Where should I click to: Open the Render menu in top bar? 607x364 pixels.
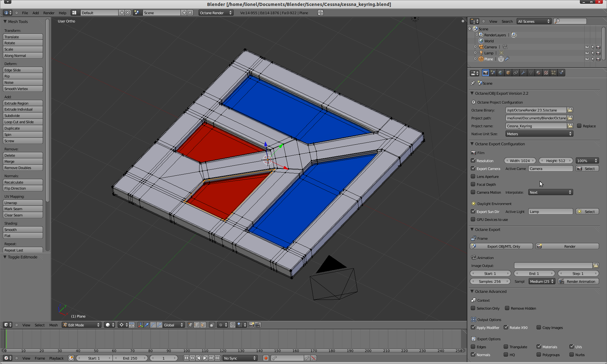click(49, 13)
